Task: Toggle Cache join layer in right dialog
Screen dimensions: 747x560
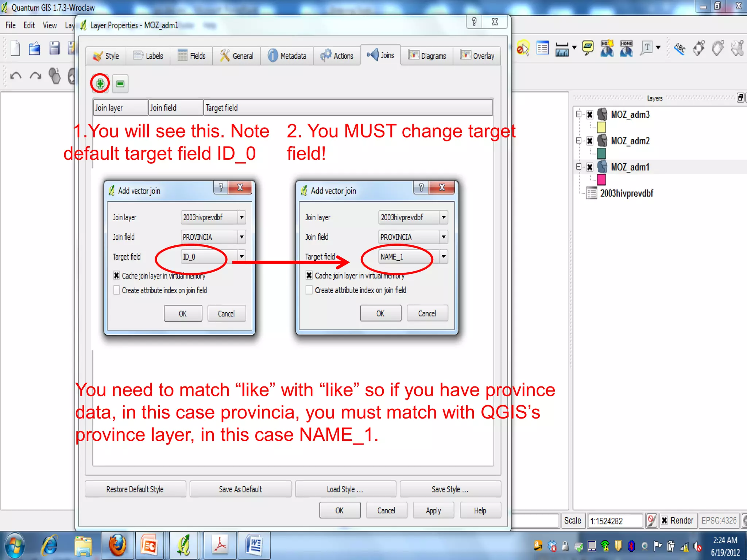Action: pos(309,275)
